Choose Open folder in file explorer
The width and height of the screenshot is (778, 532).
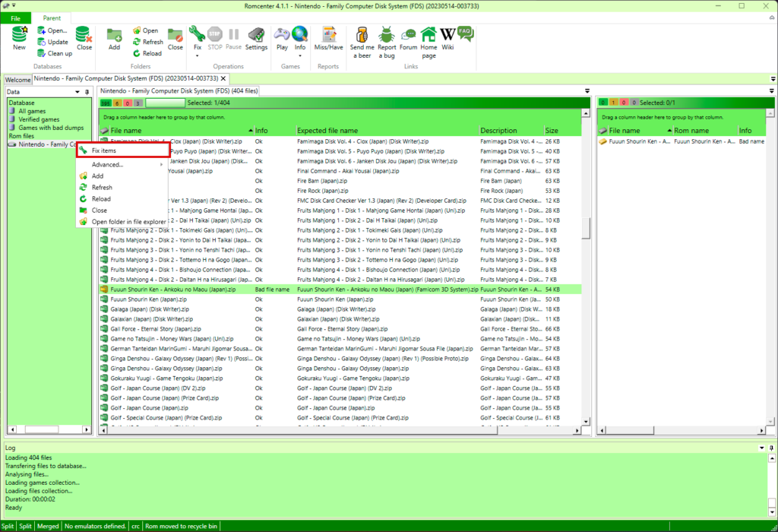(122, 221)
